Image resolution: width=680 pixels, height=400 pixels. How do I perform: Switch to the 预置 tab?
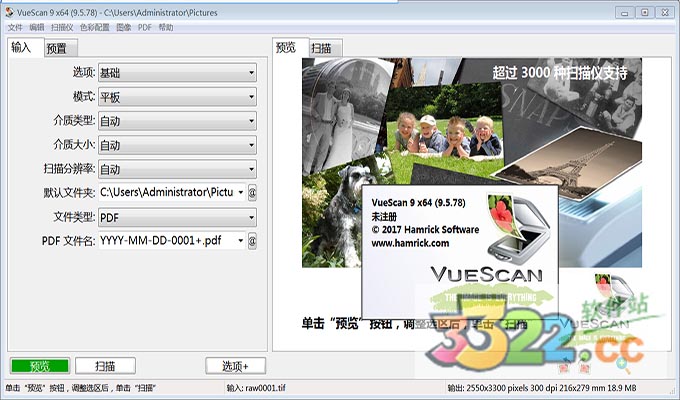click(x=61, y=48)
